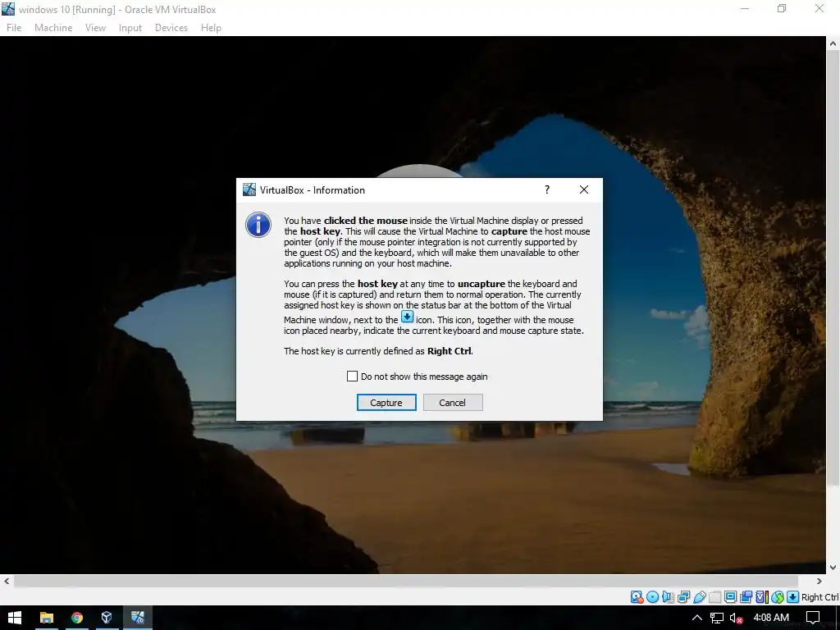The width and height of the screenshot is (840, 630).
Task: Click the network icon in system tray
Action: pos(717,618)
